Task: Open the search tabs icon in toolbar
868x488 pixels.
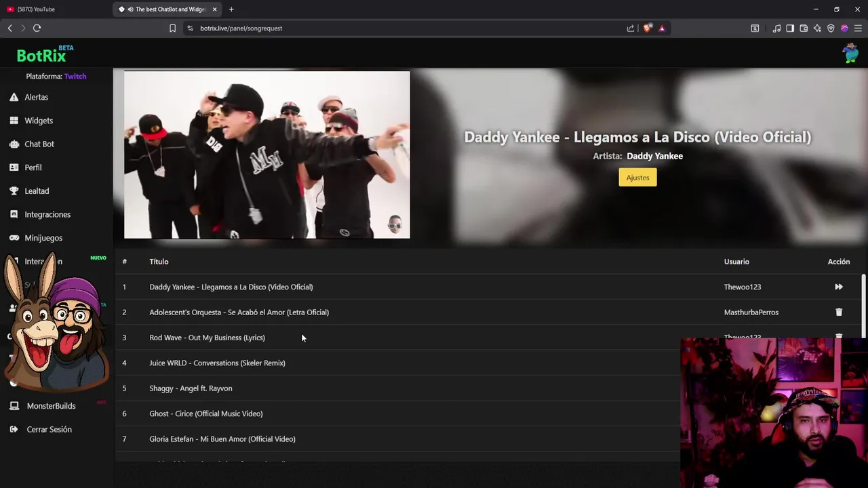Action: (x=755, y=28)
